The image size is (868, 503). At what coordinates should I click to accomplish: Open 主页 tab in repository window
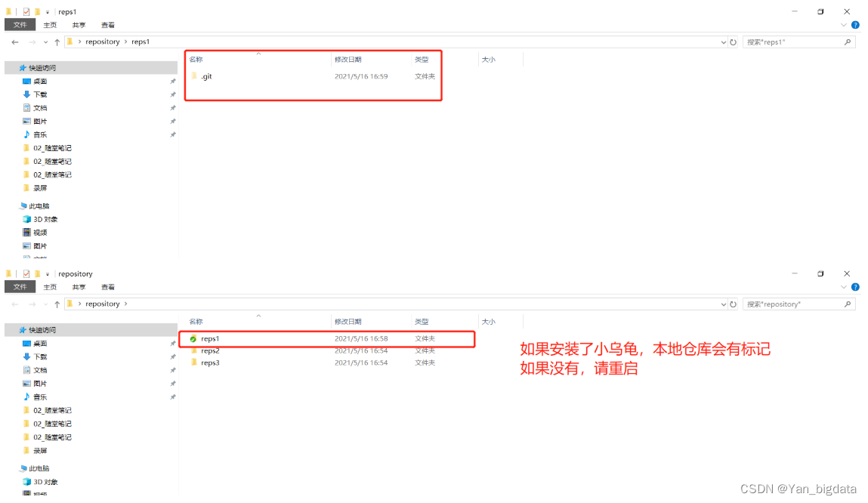50,287
